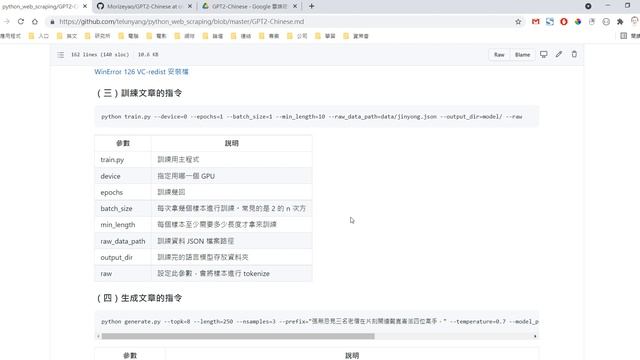Screen dimensions: 640x360
Task: Open a new browser tab
Action: click(x=311, y=6)
